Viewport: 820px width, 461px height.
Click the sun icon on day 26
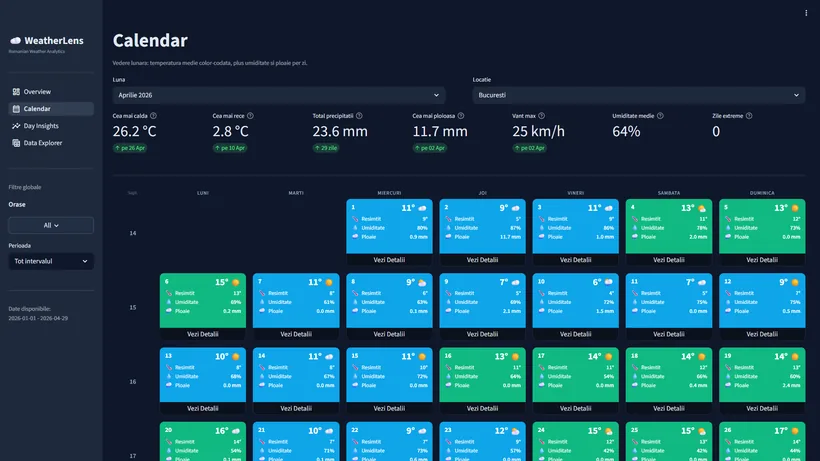795,431
